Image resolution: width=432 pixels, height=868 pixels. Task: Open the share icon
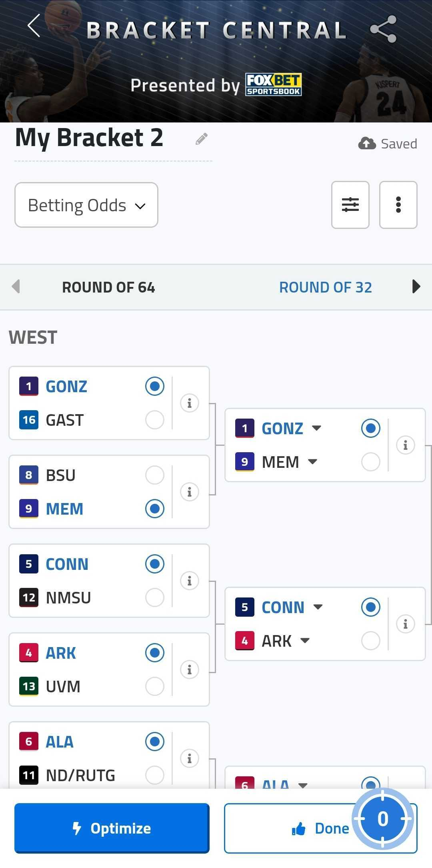coord(383,29)
